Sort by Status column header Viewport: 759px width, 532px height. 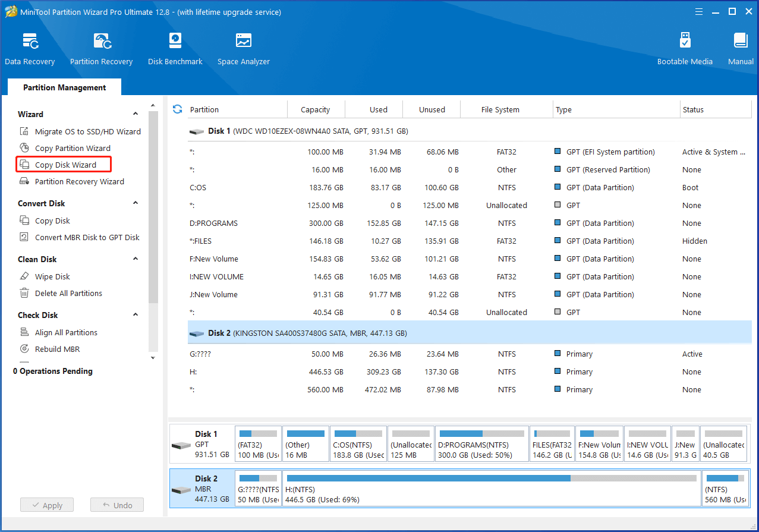click(716, 109)
